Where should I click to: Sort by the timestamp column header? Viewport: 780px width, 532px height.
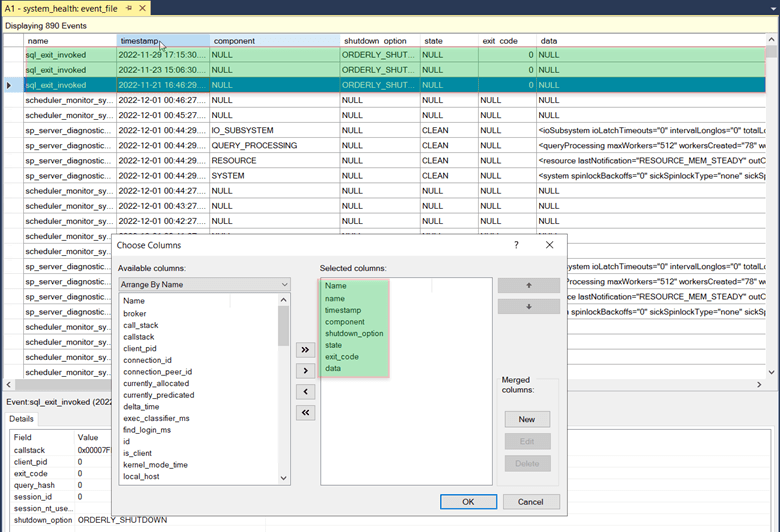[163, 41]
